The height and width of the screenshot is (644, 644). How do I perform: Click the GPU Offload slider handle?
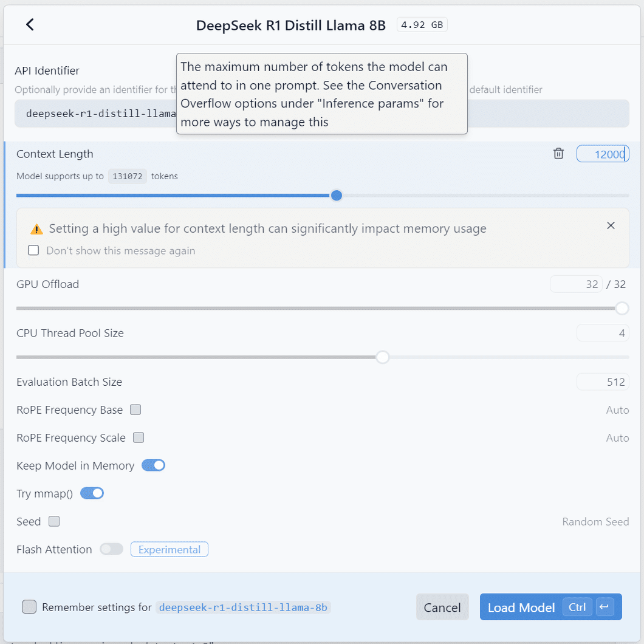[x=622, y=309]
